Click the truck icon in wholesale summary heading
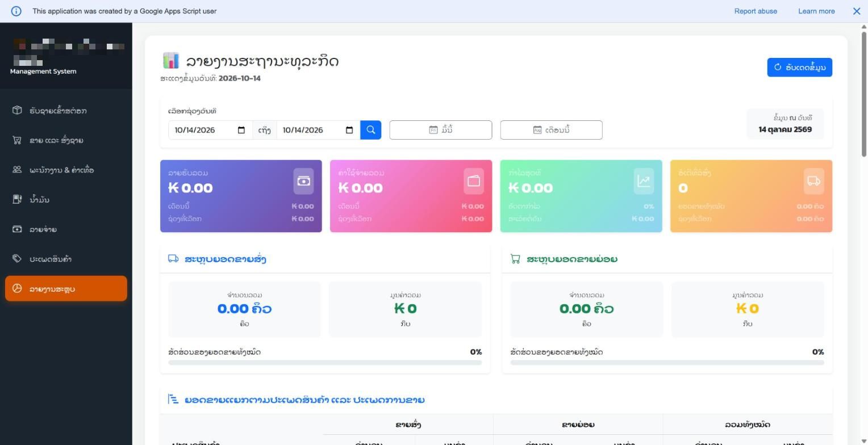868x445 pixels. pos(173,259)
